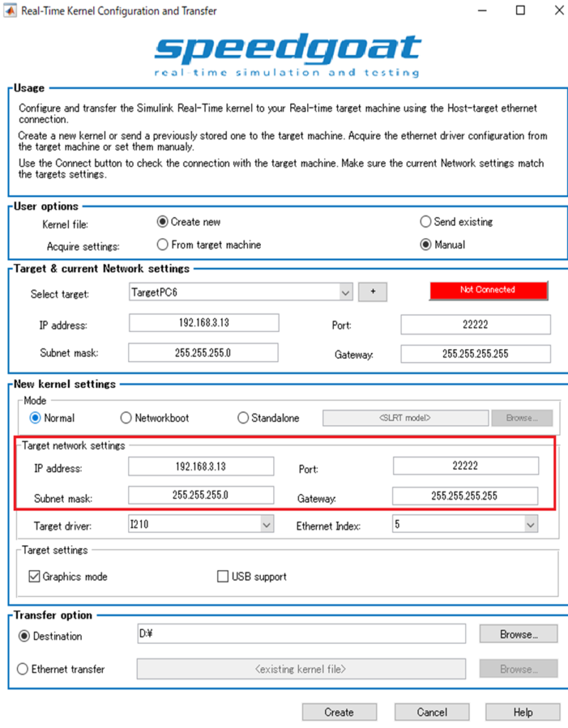Browse for the Destination folder
Image resolution: width=568 pixels, height=728 pixels.
click(x=518, y=634)
